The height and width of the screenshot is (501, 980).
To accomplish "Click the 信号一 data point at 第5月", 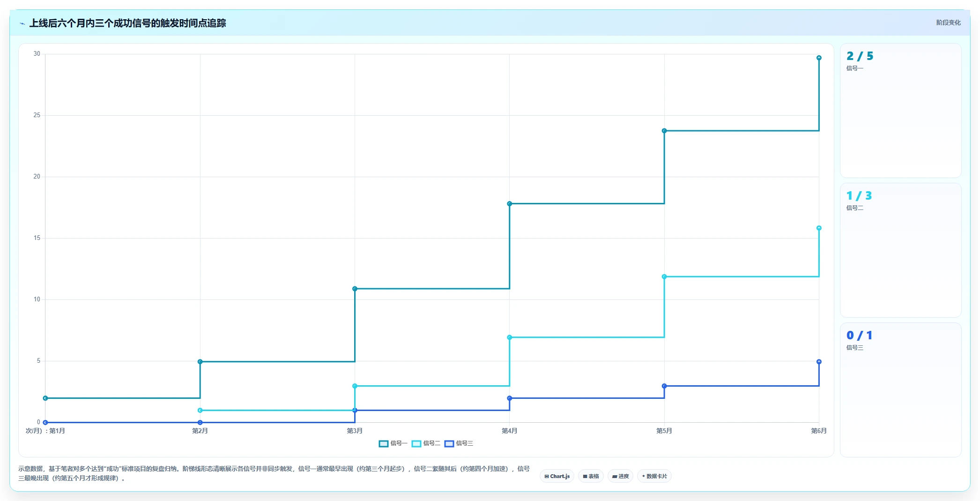I will [x=664, y=131].
